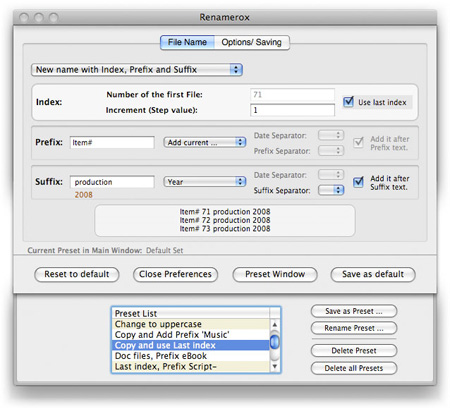The image size is (450, 409).
Task: Open the Prefix Separator dropdown
Action: pyautogui.click(x=331, y=150)
